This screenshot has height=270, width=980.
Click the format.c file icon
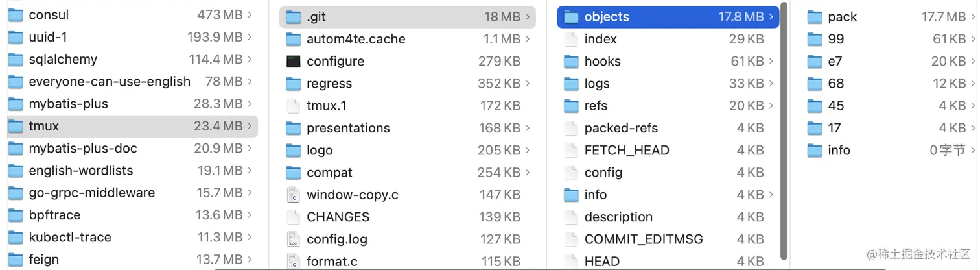tap(294, 262)
